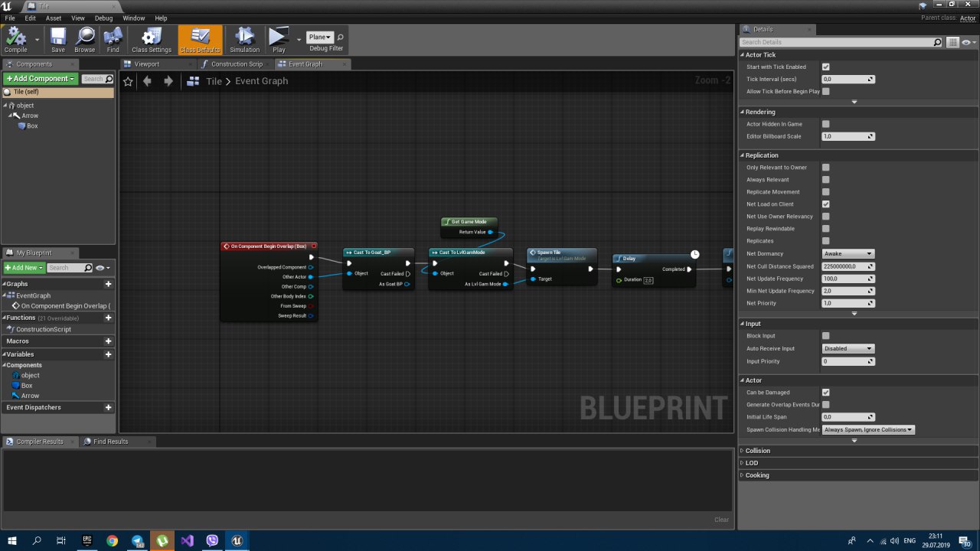This screenshot has width=980, height=551.
Task: Enable Replicate Movement checkbox
Action: [x=825, y=192]
